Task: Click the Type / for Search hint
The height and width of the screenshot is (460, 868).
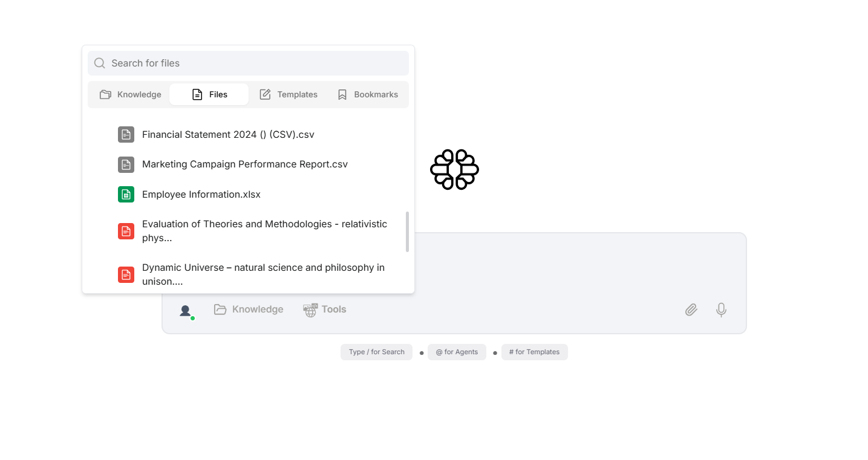Action: click(x=376, y=352)
